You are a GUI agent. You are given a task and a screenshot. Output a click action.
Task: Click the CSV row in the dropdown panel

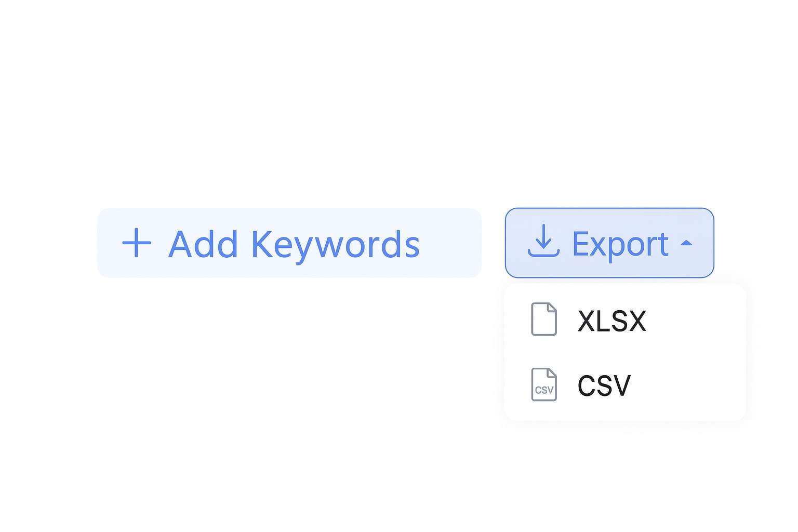pos(625,385)
